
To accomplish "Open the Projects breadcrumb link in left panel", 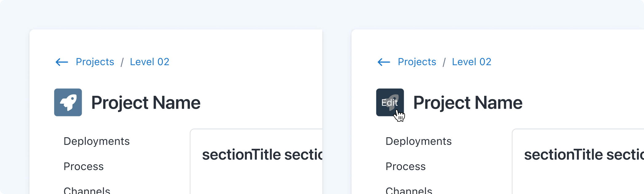I will (95, 62).
